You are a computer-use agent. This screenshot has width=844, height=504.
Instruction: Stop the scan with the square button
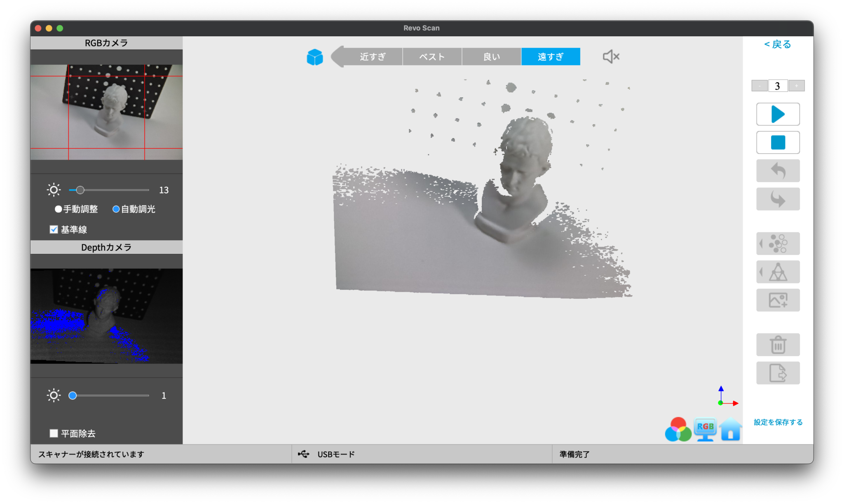pos(778,143)
